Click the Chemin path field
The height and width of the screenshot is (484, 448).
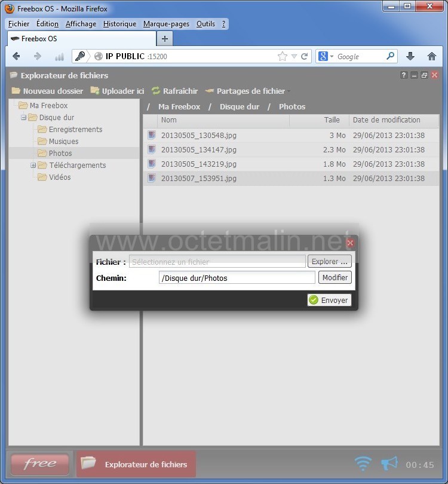[237, 278]
